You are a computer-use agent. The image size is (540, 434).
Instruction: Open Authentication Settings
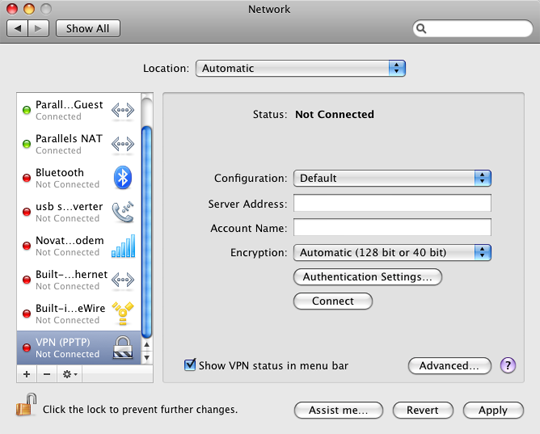[x=367, y=277]
